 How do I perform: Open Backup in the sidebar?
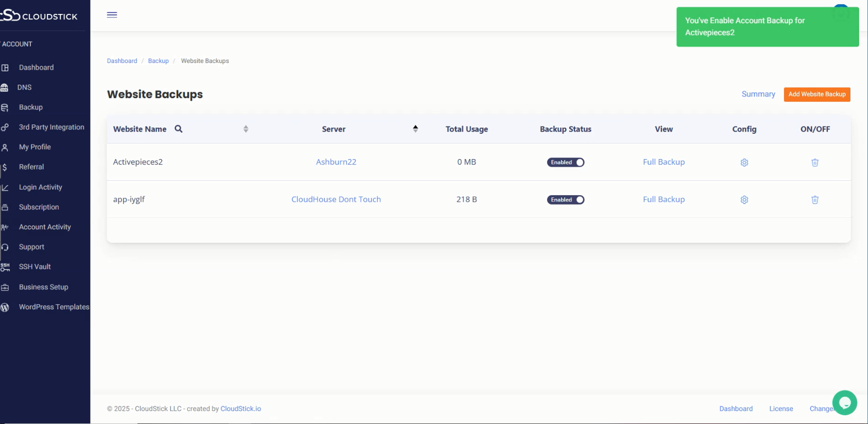31,107
